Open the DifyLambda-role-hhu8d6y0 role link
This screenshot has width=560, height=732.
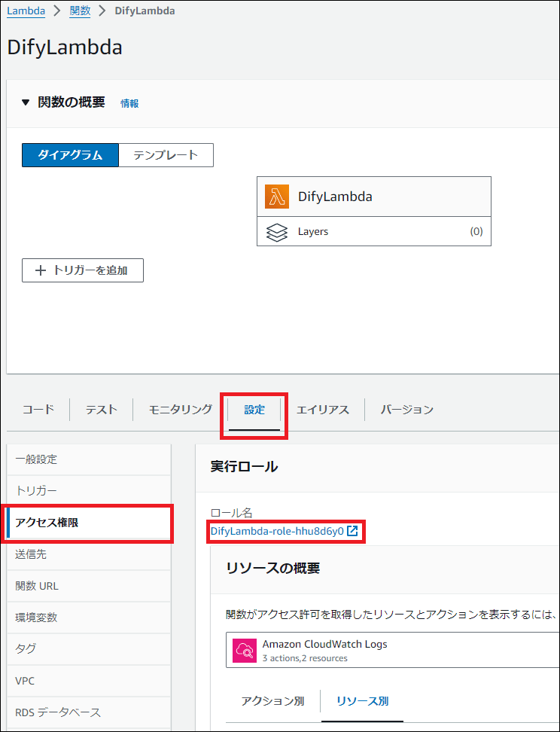point(277,531)
